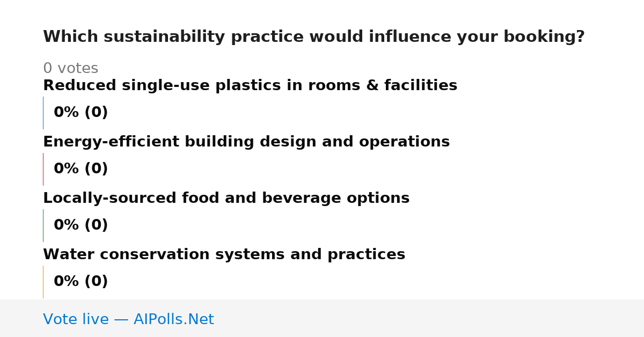Click the blue bar for plastics option

43,113
